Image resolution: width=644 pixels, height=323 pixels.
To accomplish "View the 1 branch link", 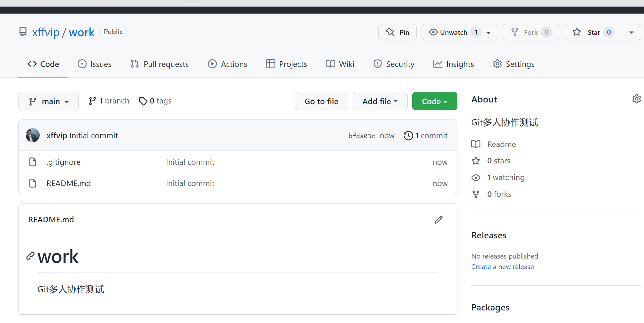I will [109, 101].
